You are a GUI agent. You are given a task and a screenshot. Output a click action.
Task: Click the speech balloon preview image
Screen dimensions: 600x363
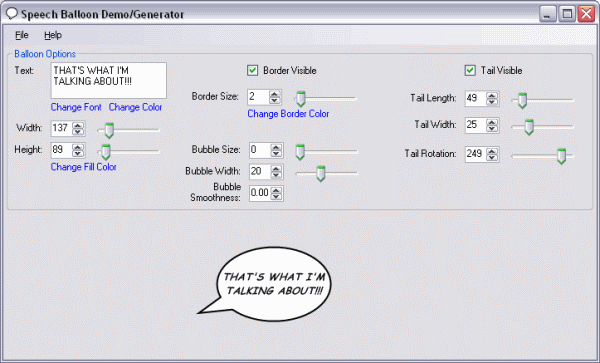coord(264,284)
